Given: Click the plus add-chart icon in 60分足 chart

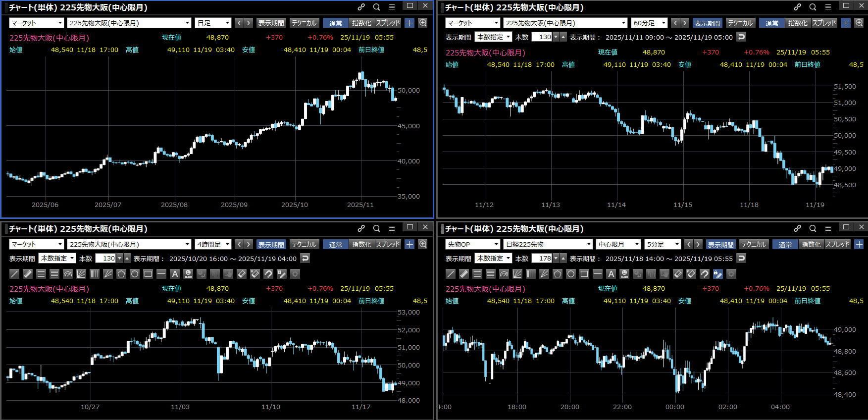Looking at the screenshot, I should click(846, 23).
